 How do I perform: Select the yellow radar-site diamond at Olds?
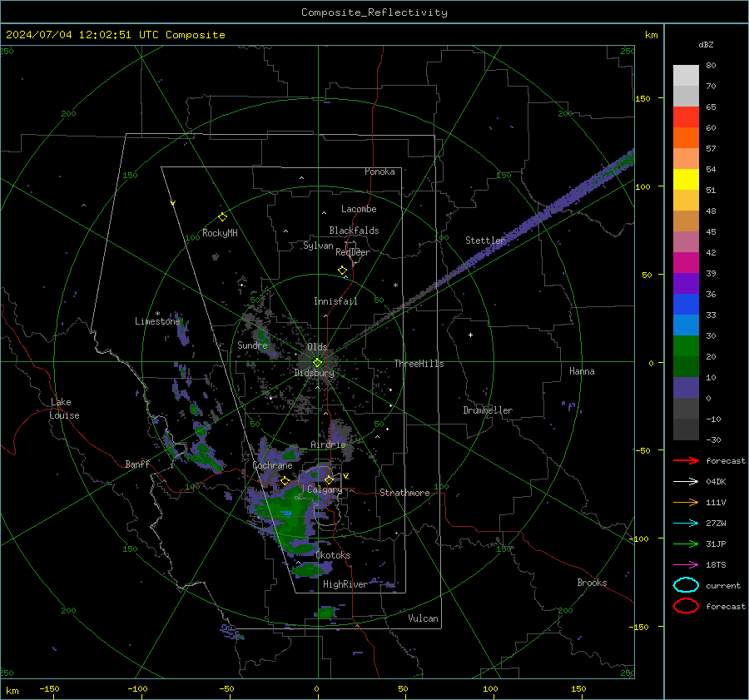pos(317,363)
